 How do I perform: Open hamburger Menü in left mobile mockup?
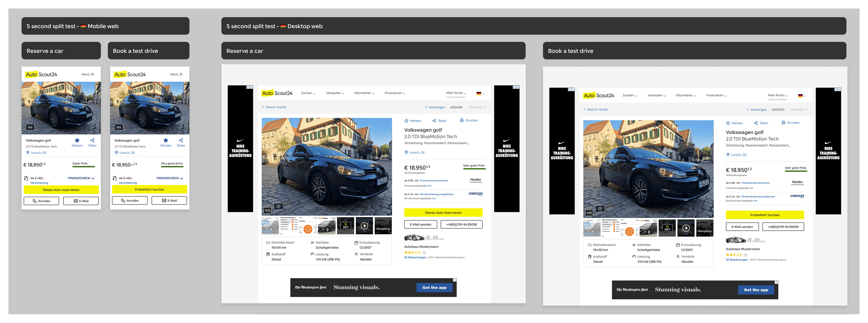(92, 74)
